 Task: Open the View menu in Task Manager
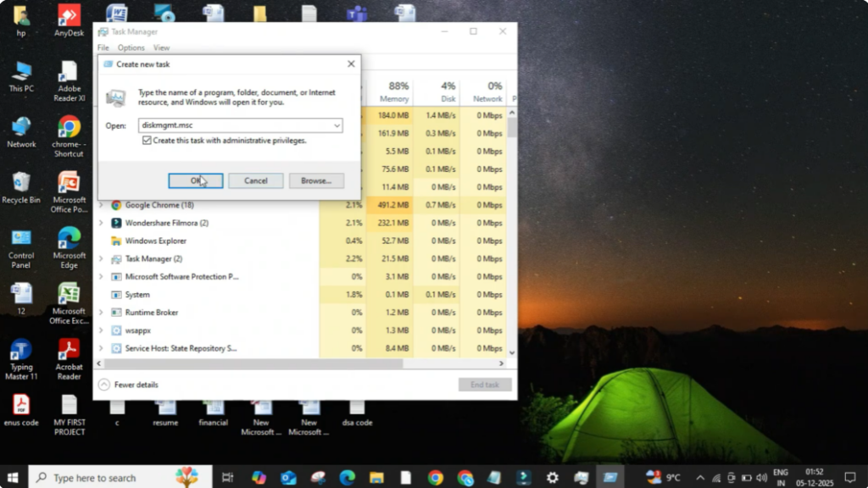161,48
